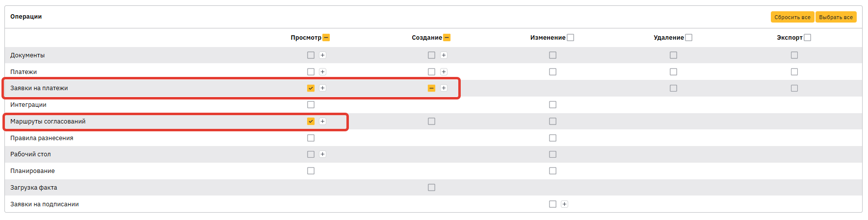The height and width of the screenshot is (220, 868).
Task: Uncheck Просмотр for Заявки на платежи
Action: pos(311,88)
